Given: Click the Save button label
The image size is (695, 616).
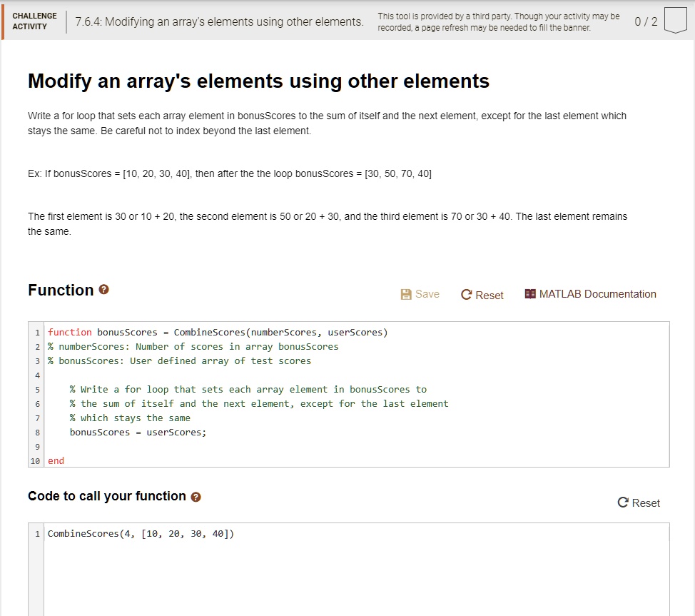Looking at the screenshot, I should 428,293.
